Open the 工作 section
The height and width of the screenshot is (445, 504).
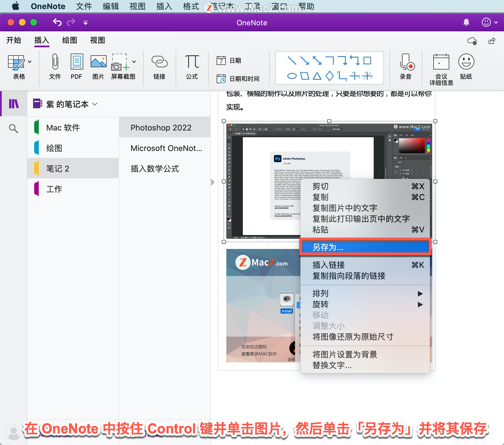73,189
